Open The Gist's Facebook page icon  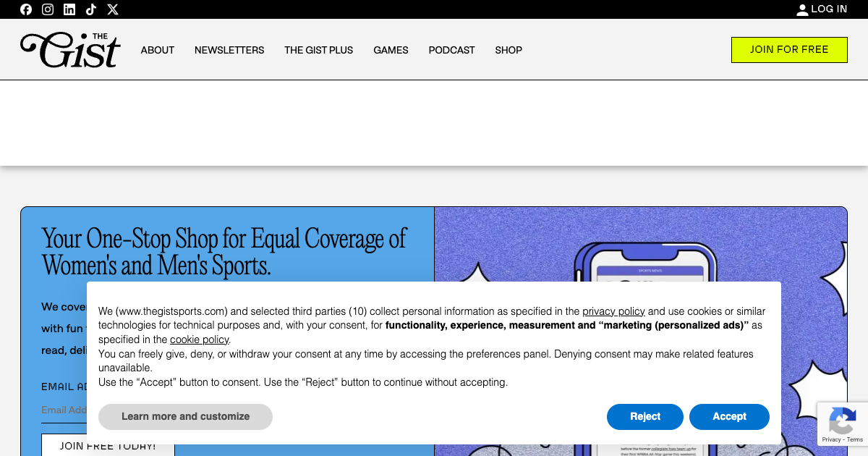tap(26, 9)
